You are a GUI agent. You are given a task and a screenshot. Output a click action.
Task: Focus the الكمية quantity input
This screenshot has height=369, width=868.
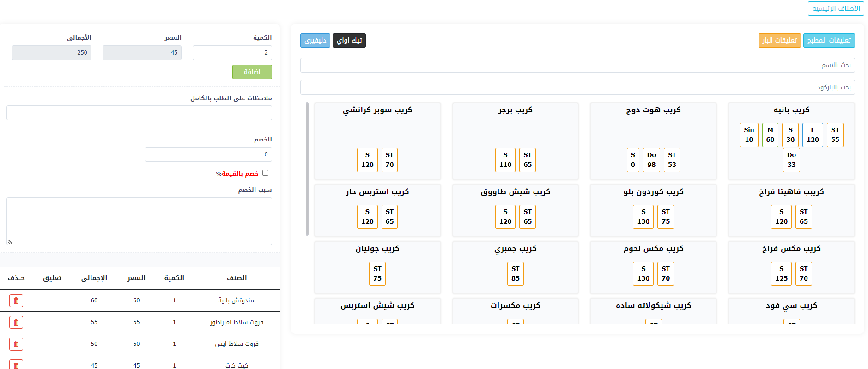tap(232, 53)
